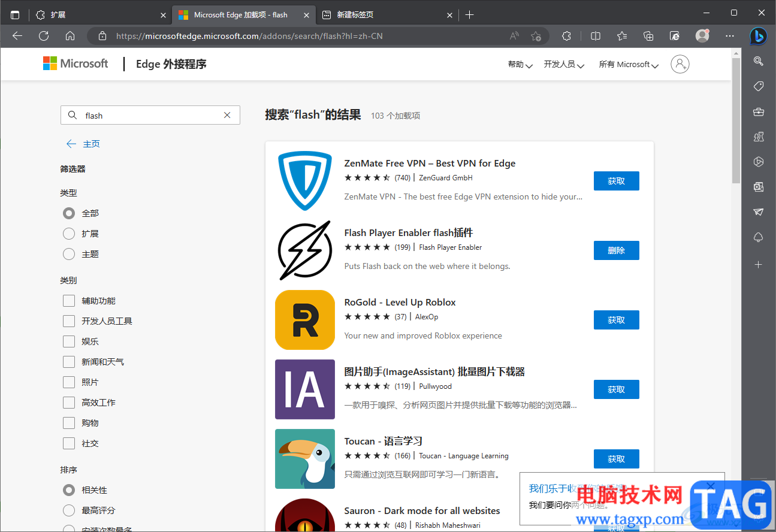Go back using the browser back arrow
Screen dimensions: 776x532
point(17,36)
